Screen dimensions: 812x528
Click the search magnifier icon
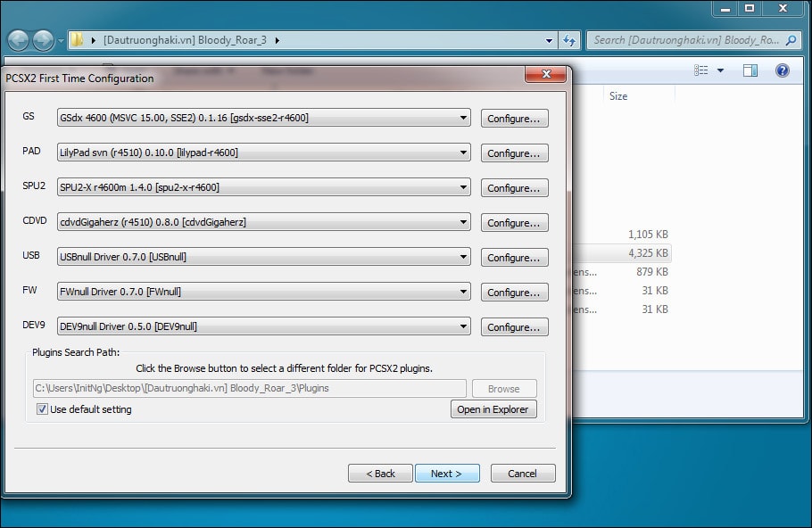pyautogui.click(x=791, y=40)
